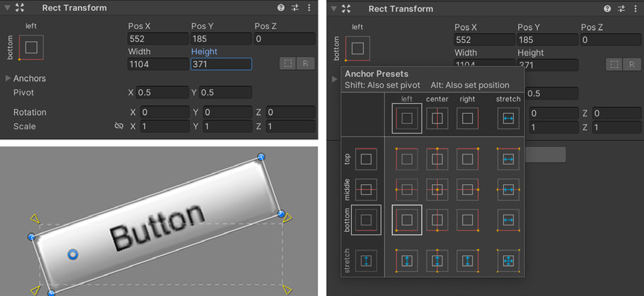Choose the stretch-both-directions anchor preset
Viewport: 644px width, 296px height.
[508, 261]
